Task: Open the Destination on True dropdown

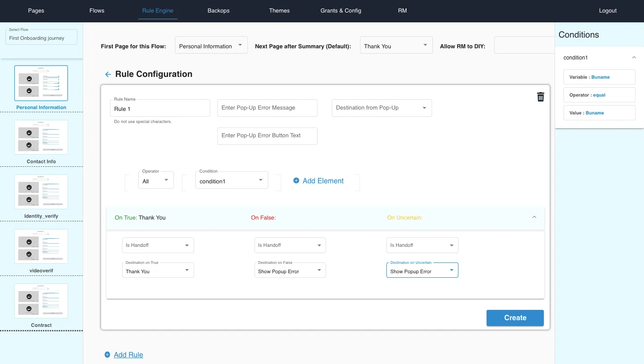Action: click(158, 270)
